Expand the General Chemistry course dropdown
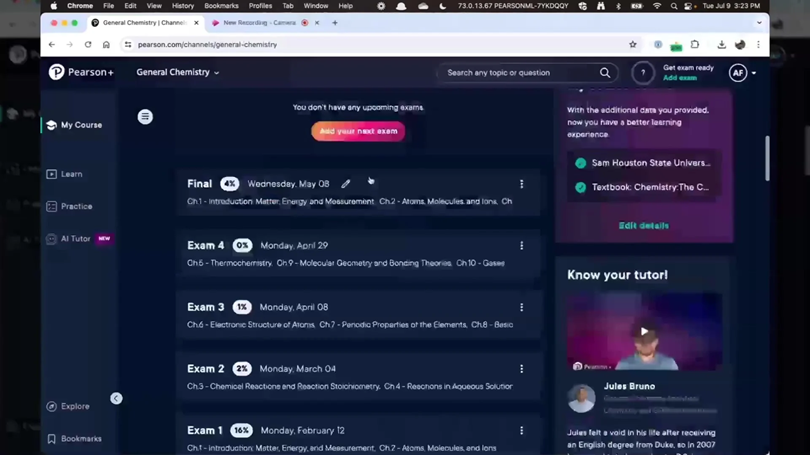 [177, 73]
